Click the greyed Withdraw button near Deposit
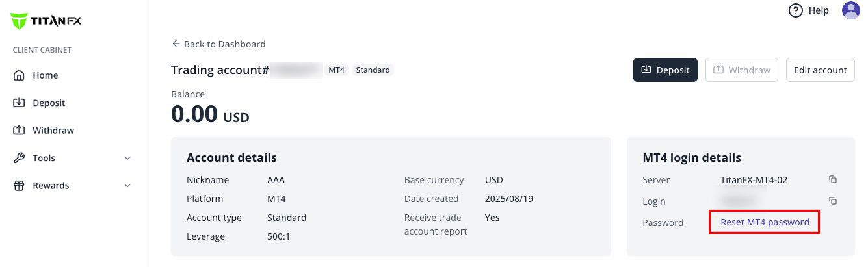The image size is (868, 267). (742, 70)
